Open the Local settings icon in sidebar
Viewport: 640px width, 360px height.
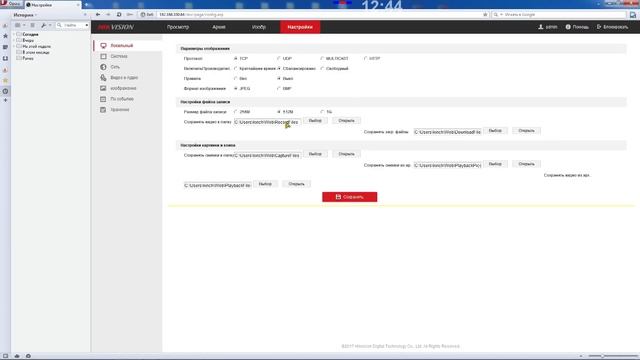click(x=103, y=46)
